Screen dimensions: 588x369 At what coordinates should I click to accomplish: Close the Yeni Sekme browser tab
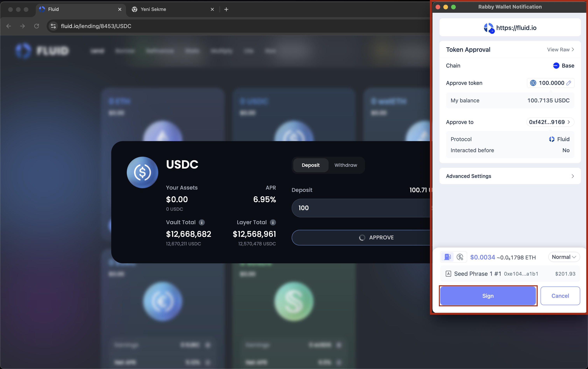[212, 9]
